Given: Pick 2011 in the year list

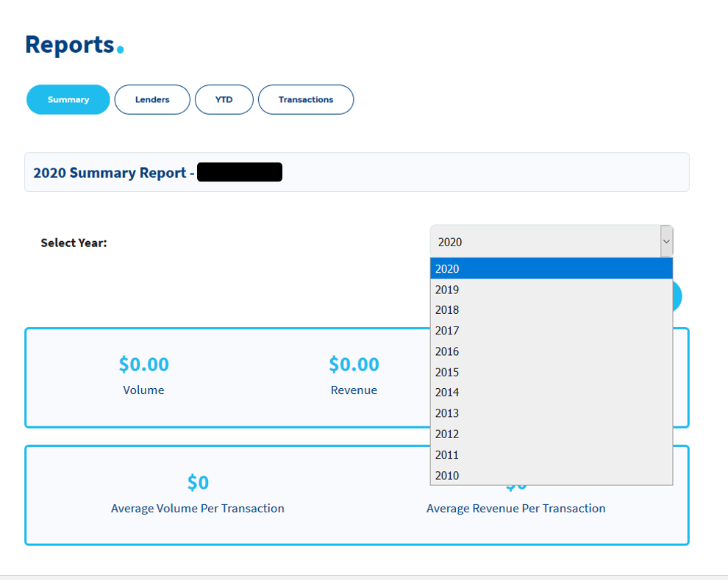Looking at the screenshot, I should click(x=551, y=455).
